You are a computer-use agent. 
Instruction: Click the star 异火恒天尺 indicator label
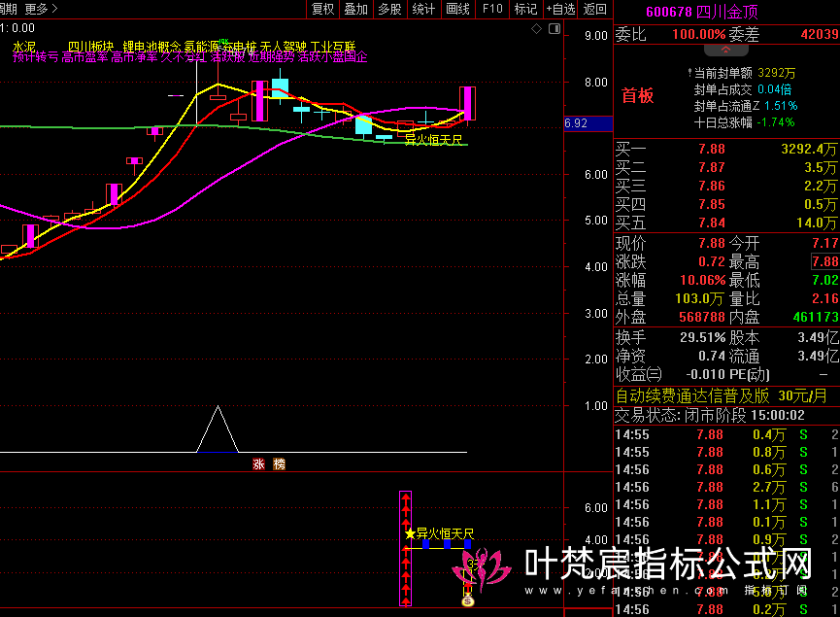(439, 533)
